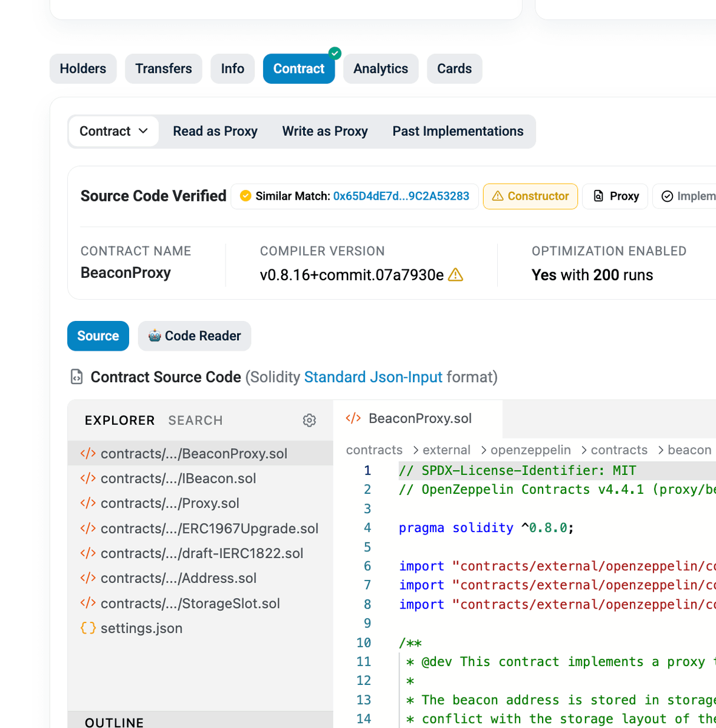
Task: Open contracts/.../Address.sol file
Action: coord(201,578)
